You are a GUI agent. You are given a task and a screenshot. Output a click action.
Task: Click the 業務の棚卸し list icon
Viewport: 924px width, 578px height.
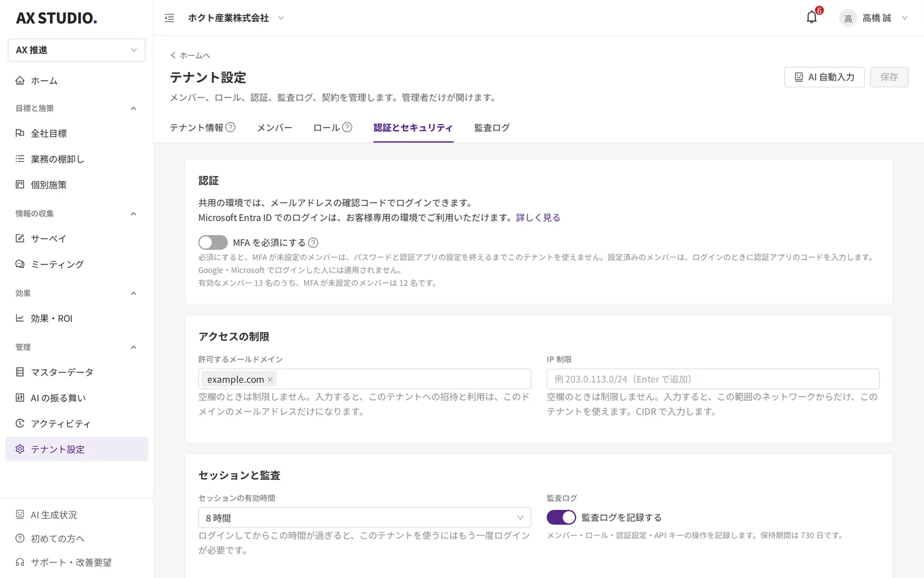(20, 159)
